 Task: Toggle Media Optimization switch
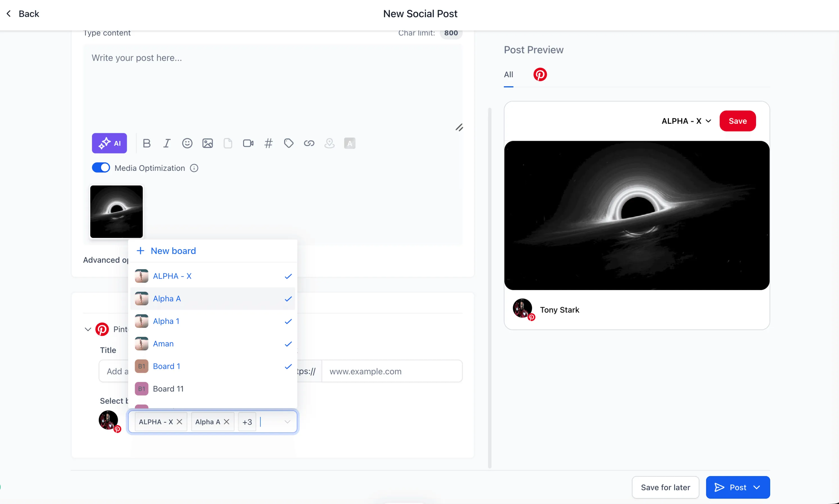(101, 168)
